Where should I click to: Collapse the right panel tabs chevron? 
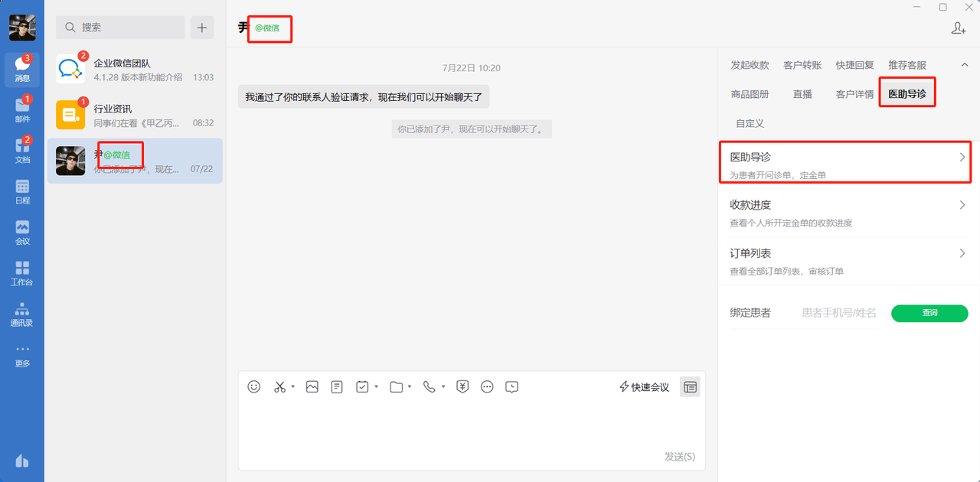pos(964,65)
